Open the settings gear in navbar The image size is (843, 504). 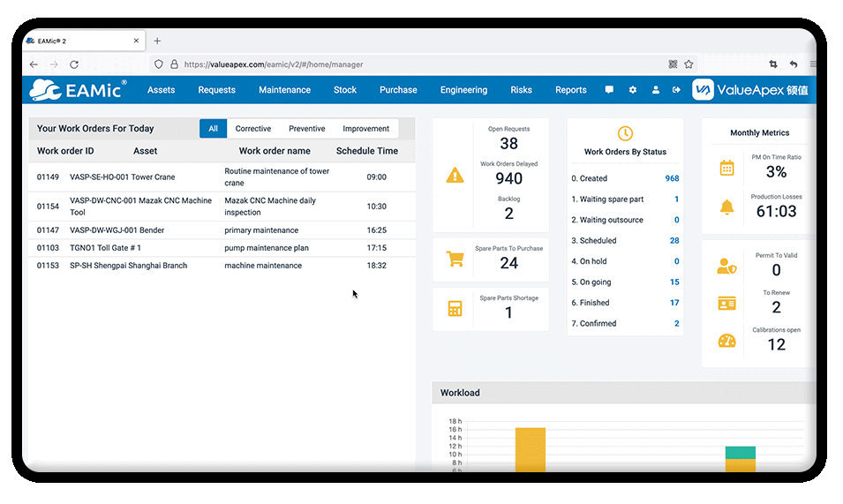(x=633, y=90)
